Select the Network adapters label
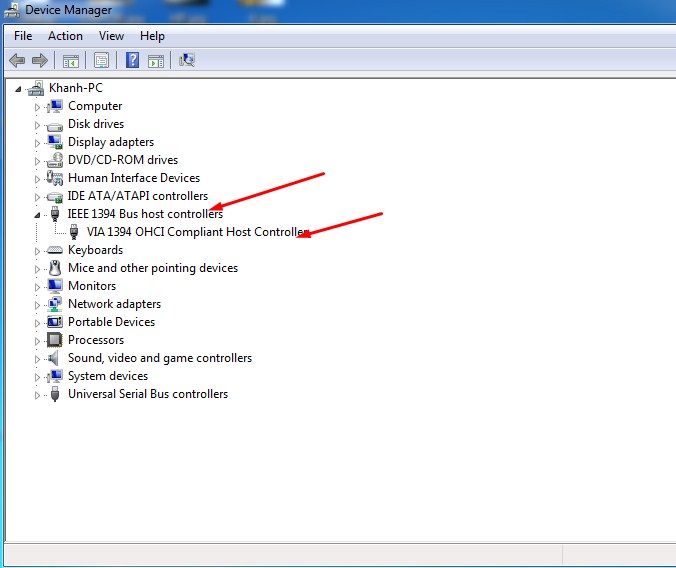 (114, 304)
